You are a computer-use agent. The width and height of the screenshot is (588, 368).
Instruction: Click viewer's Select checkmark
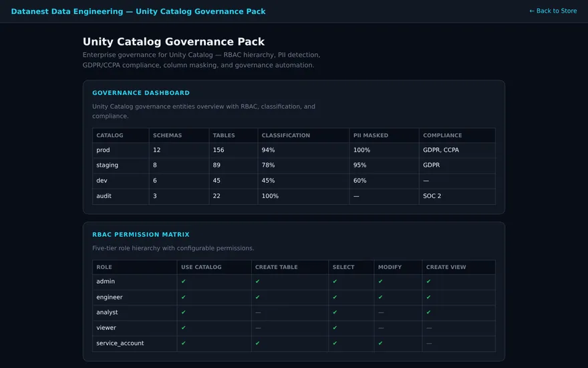pyautogui.click(x=335, y=328)
